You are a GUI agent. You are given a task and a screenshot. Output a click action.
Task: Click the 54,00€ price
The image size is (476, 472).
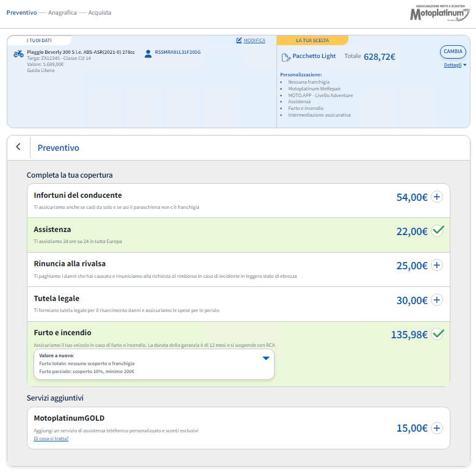point(412,197)
